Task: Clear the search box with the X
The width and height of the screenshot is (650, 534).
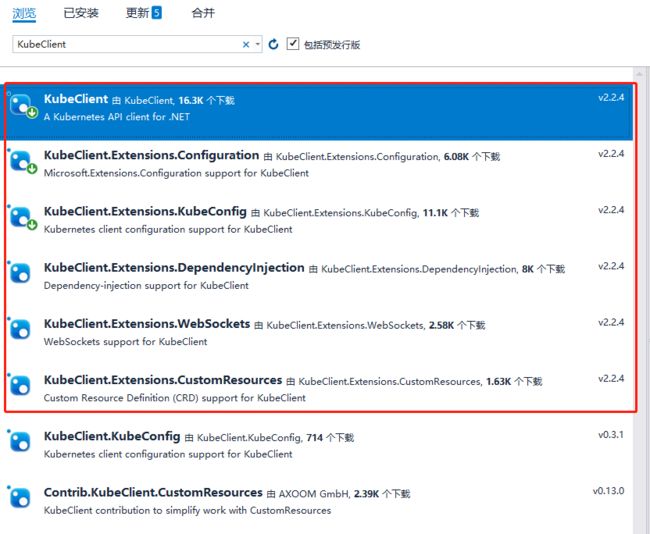Action: click(246, 44)
